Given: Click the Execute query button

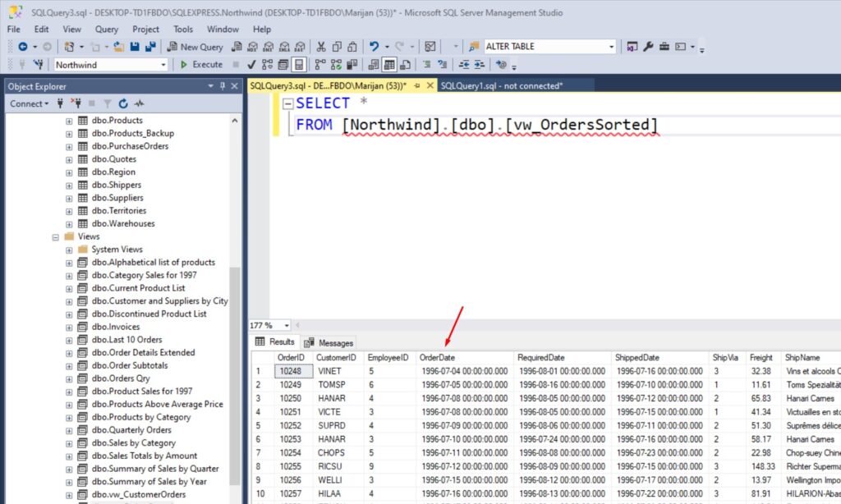Looking at the screenshot, I should coord(200,64).
